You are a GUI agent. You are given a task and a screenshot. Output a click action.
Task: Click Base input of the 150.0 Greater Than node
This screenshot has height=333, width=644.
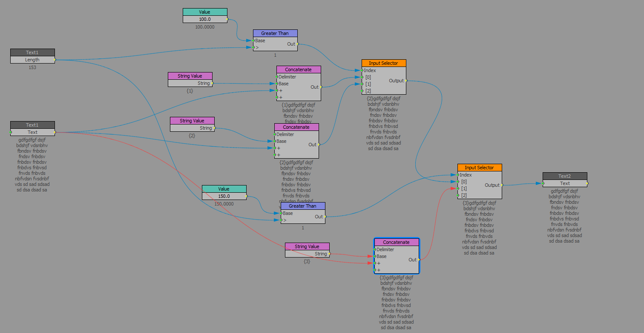(281, 213)
